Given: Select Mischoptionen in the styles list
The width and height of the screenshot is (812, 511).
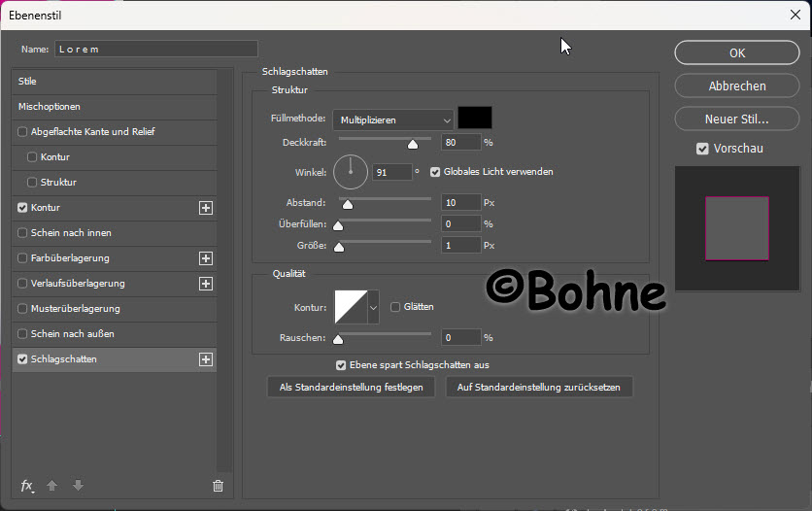Looking at the screenshot, I should pos(50,107).
